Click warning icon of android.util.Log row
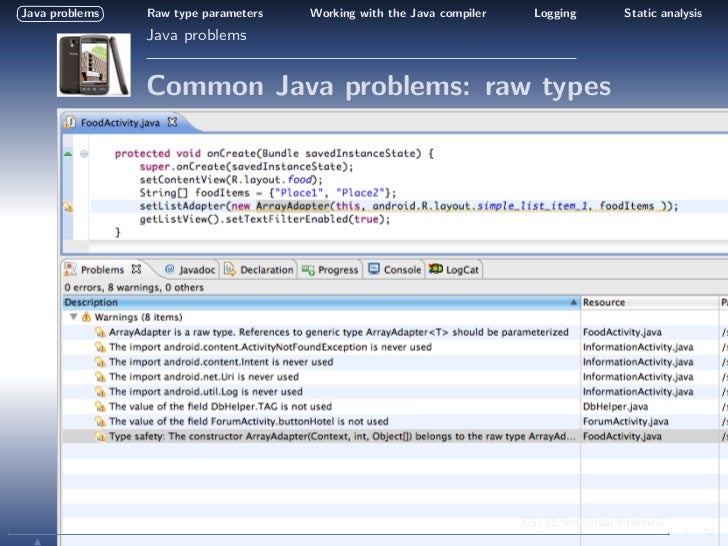 tap(100, 391)
